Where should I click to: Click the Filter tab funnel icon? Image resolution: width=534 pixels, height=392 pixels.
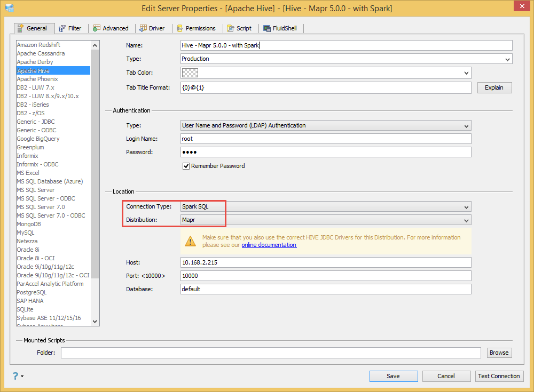(x=62, y=29)
